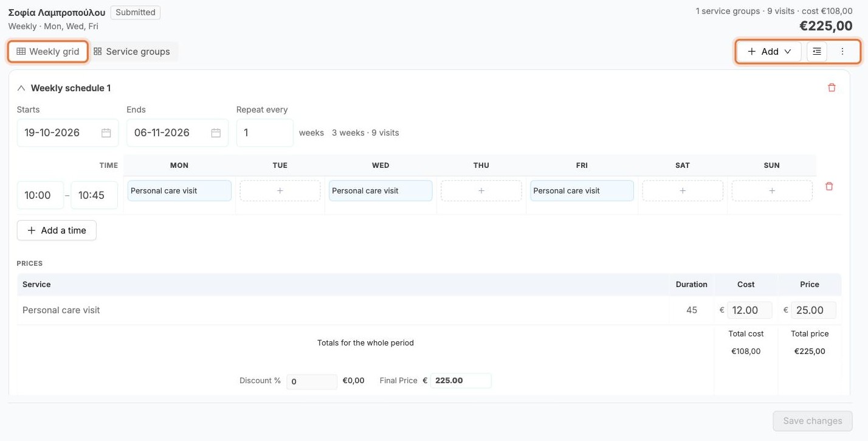Click the Discount % field
This screenshot has height=441, width=868.
click(312, 381)
